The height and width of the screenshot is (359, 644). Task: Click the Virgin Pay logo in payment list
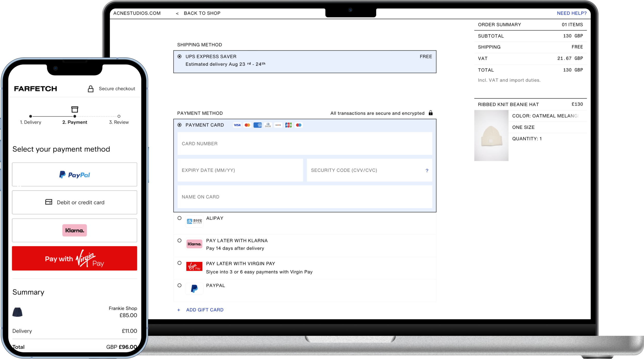pyautogui.click(x=194, y=267)
